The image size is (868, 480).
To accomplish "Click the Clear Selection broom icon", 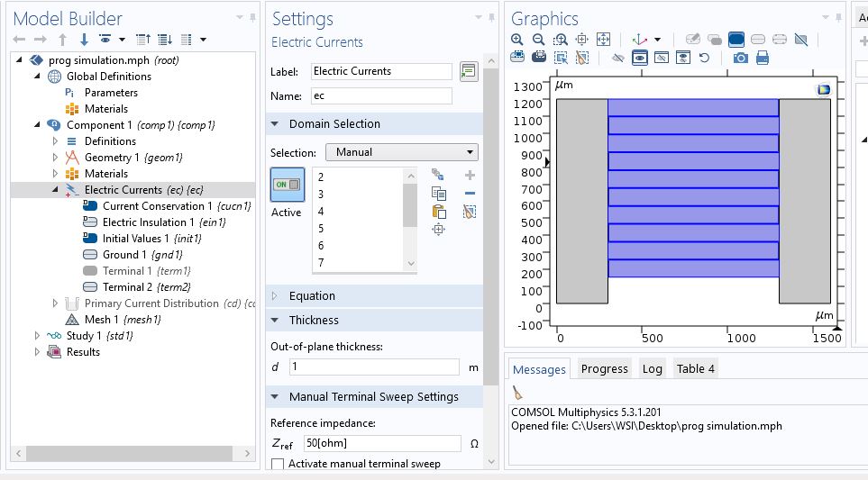I will 469,212.
